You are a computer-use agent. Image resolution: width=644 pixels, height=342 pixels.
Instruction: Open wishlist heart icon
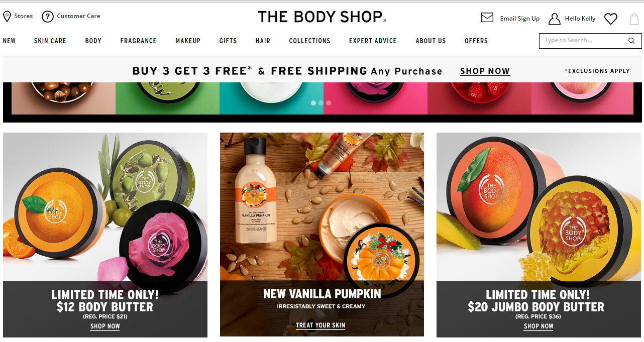click(x=610, y=19)
